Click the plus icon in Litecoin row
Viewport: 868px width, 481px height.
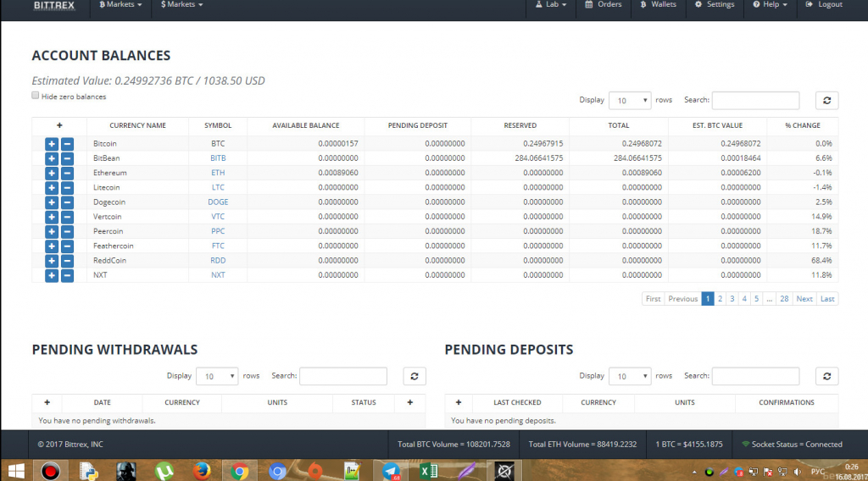(x=52, y=187)
